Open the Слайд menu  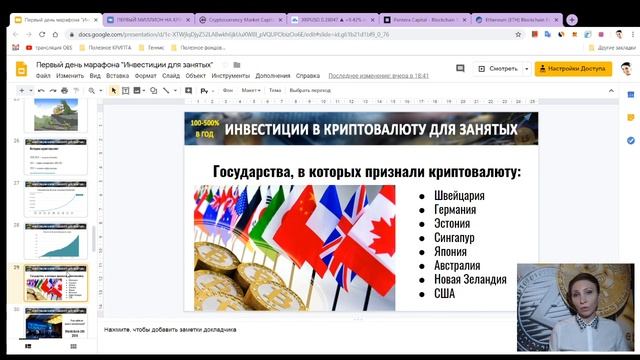(171, 76)
